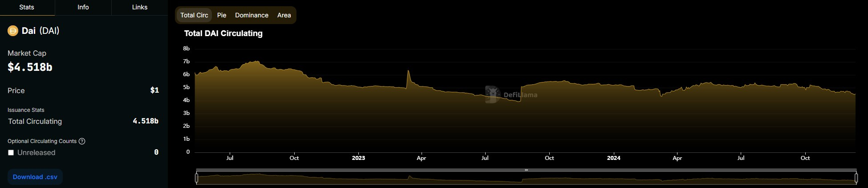The height and width of the screenshot is (188, 868).
Task: Open the Links tab
Action: 140,8
